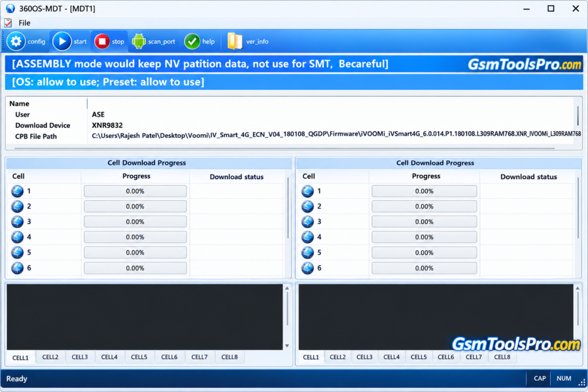
Task: Select cell 1 globe icon in left panel
Action: [17, 191]
